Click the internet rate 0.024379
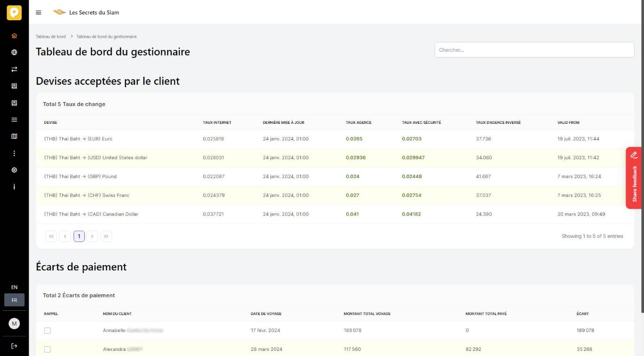The height and width of the screenshot is (356, 644). pyautogui.click(x=213, y=195)
